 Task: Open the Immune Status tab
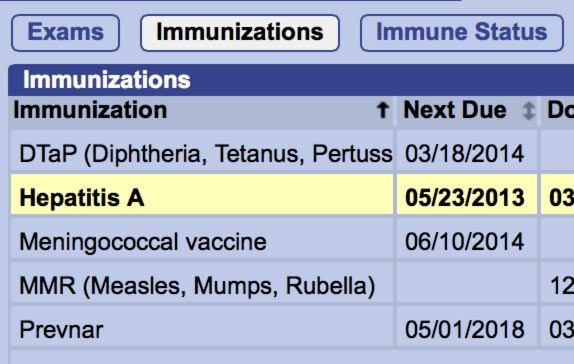(x=462, y=33)
